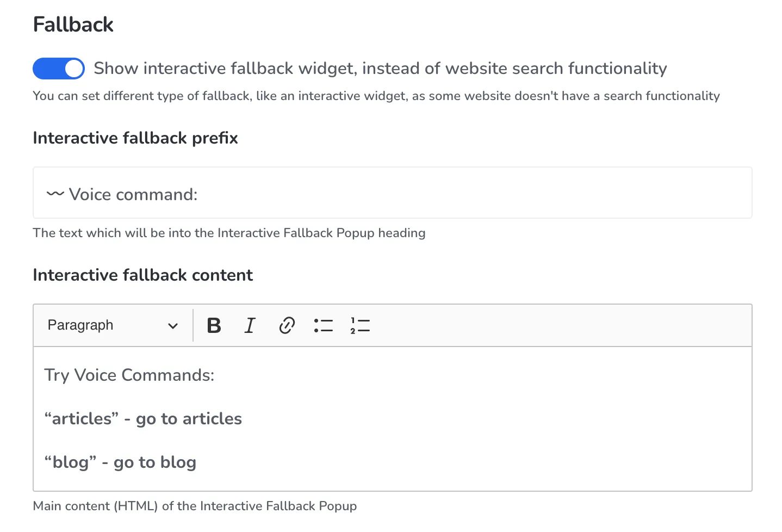Apply bulleted list formatting
The width and height of the screenshot is (782, 532).
pyautogui.click(x=324, y=325)
